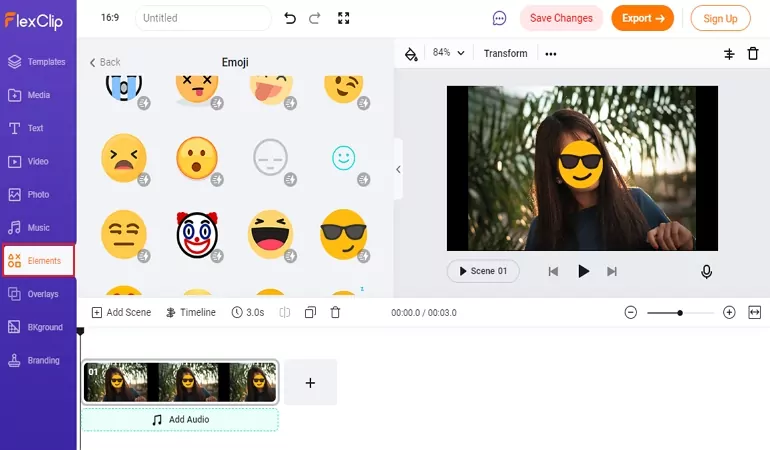
Task: Click the Sign Up button
Action: pyautogui.click(x=720, y=19)
